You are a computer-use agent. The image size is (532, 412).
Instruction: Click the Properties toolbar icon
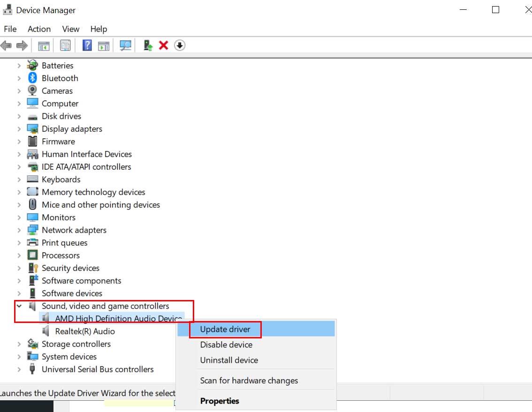click(x=65, y=45)
